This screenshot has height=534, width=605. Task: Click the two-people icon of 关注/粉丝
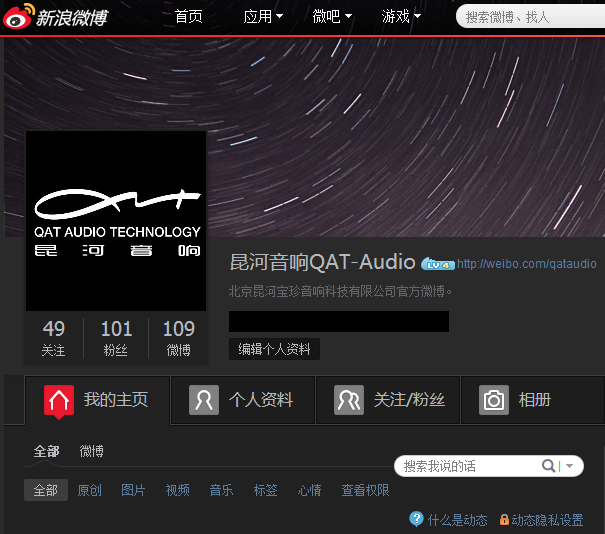pyautogui.click(x=349, y=400)
